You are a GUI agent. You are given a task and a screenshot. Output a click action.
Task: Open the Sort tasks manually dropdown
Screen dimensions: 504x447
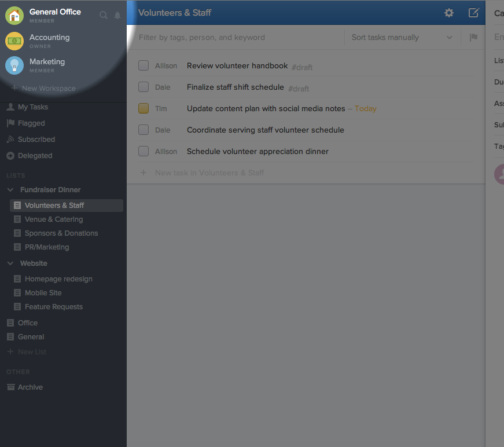point(402,37)
